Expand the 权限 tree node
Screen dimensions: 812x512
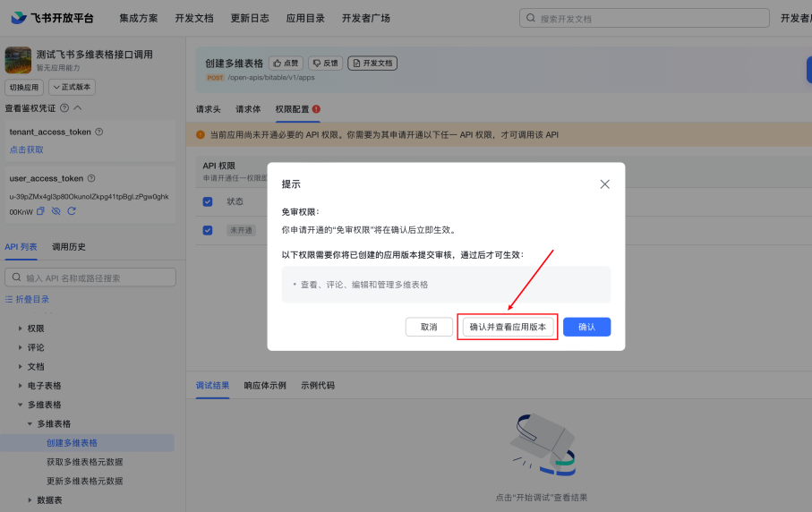coord(21,329)
